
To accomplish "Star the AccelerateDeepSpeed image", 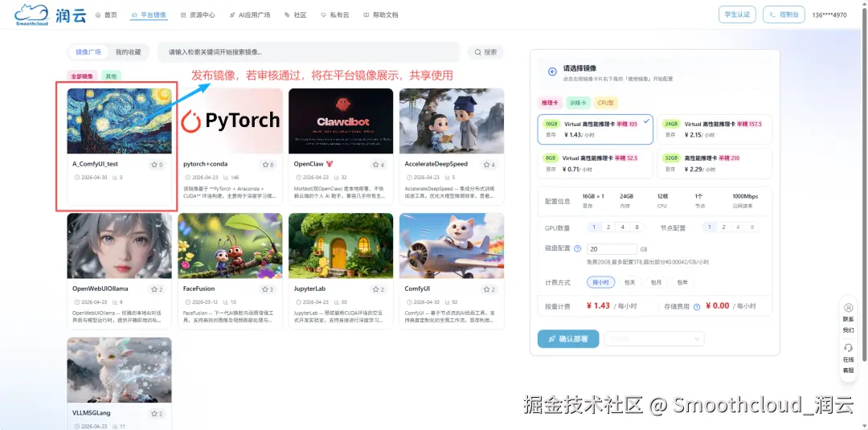I will pyautogui.click(x=489, y=164).
